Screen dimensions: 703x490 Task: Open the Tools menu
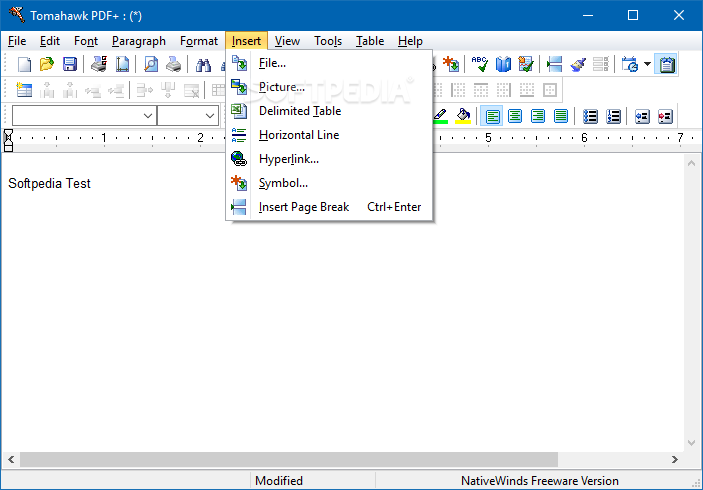point(328,41)
